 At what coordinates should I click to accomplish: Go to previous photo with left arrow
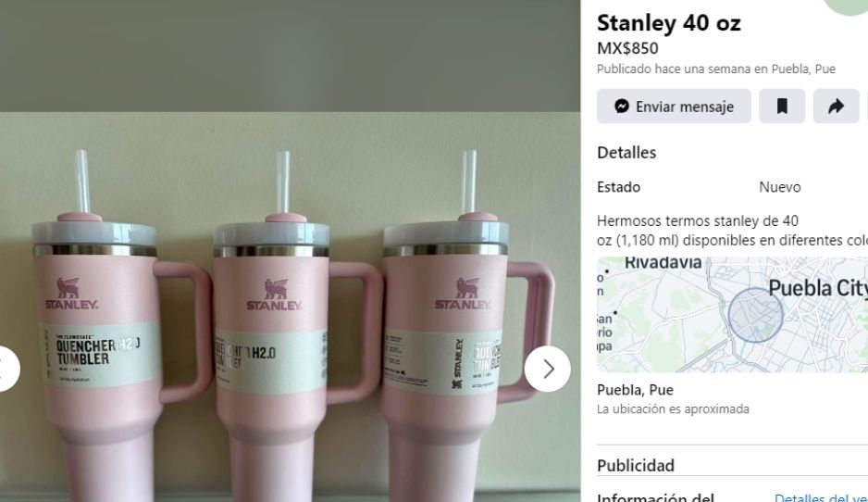[6, 369]
